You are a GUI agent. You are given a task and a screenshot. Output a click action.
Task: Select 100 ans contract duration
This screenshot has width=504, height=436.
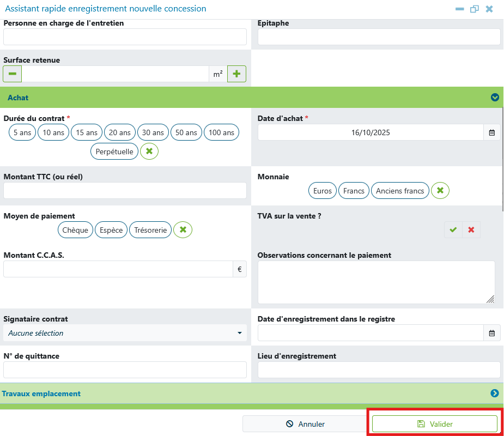point(221,132)
